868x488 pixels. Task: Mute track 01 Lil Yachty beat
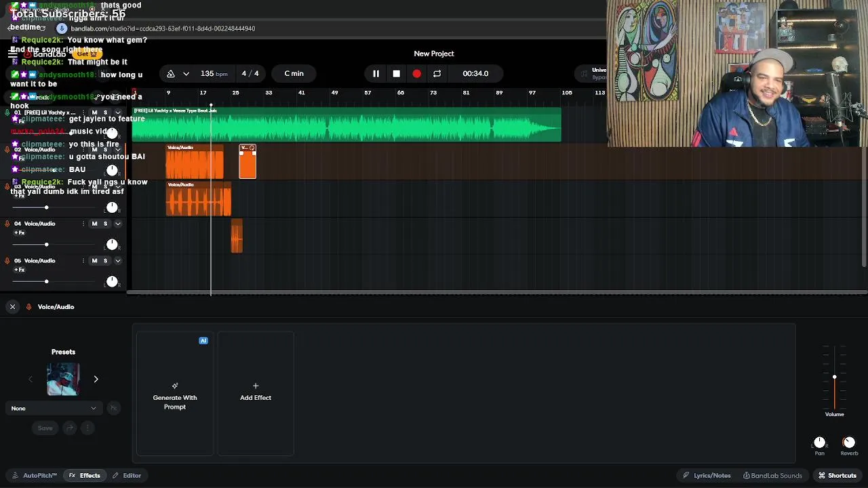(x=94, y=113)
